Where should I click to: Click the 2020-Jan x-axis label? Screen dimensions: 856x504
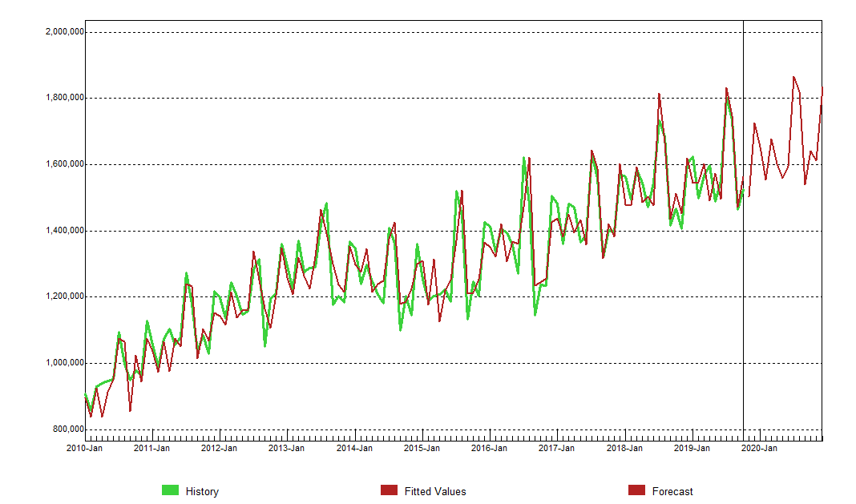click(759, 449)
